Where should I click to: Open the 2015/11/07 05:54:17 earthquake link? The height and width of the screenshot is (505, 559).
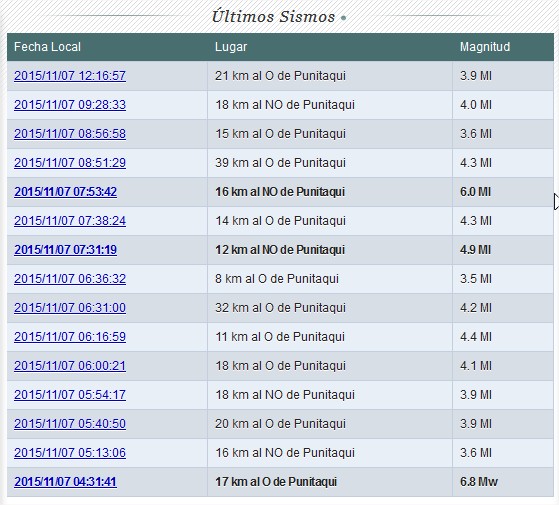click(x=70, y=395)
